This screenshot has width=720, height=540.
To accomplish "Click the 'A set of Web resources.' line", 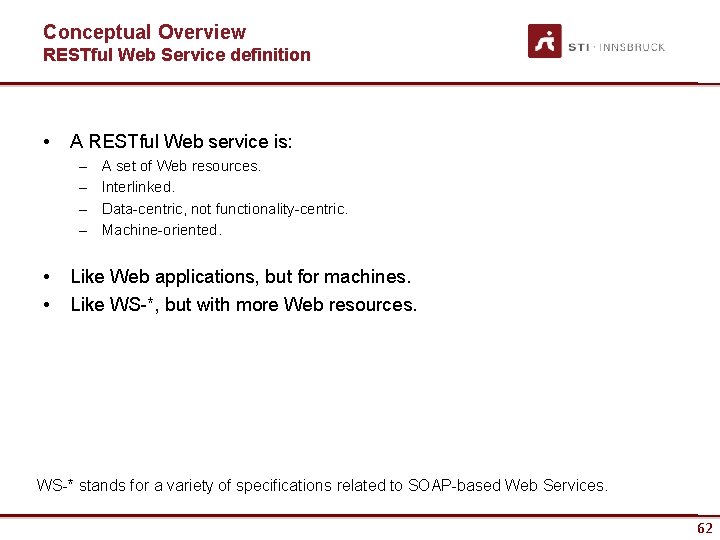I will 181,166.
